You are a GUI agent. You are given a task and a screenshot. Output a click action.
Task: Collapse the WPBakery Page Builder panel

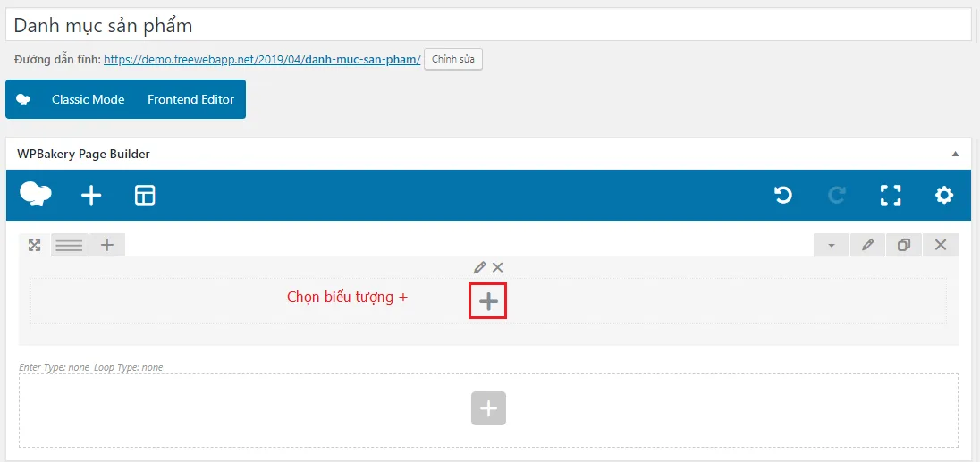tap(955, 154)
